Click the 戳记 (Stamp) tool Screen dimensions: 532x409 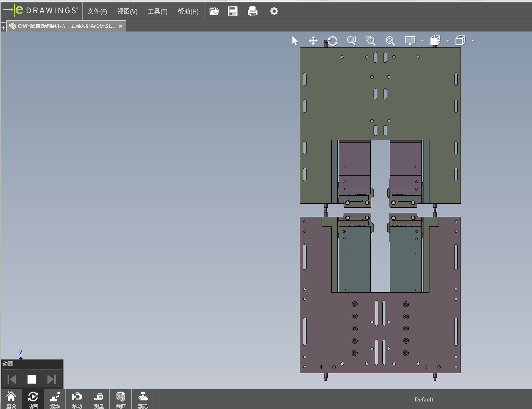[142, 399]
